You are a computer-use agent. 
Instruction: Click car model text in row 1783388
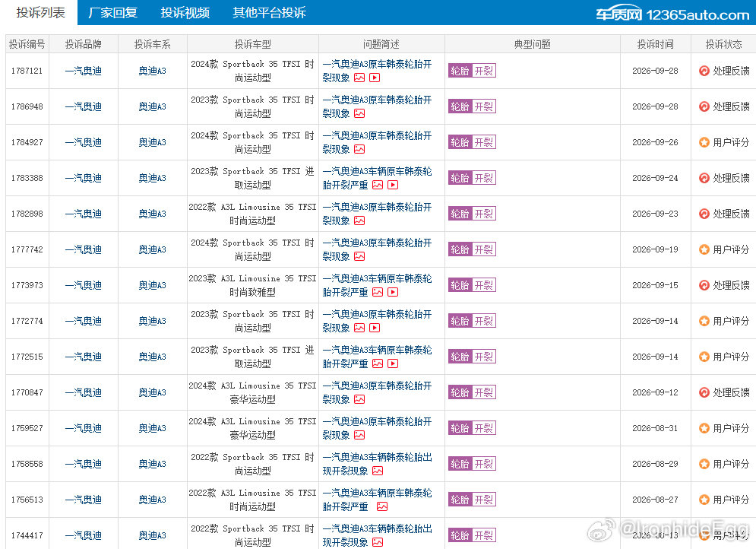coord(253,178)
